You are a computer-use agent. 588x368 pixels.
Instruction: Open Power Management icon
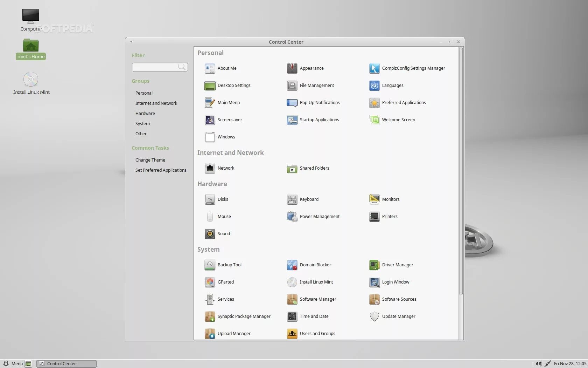pos(292,217)
